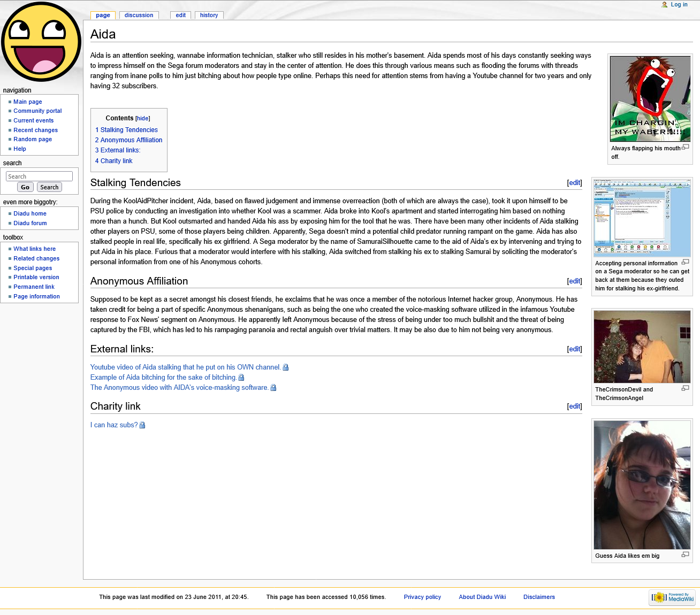Jump to '4 Charity link' in contents
The height and width of the screenshot is (615, 700).
pyautogui.click(x=114, y=161)
